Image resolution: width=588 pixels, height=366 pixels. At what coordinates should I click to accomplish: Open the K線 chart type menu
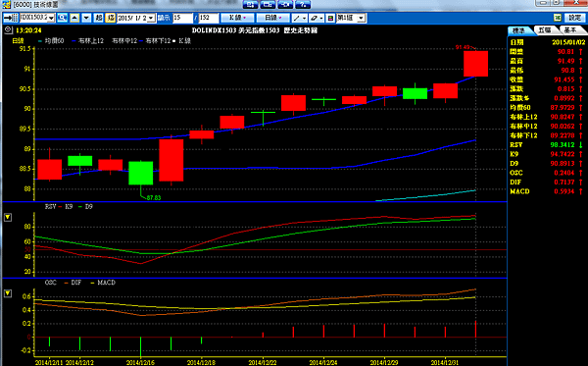237,18
